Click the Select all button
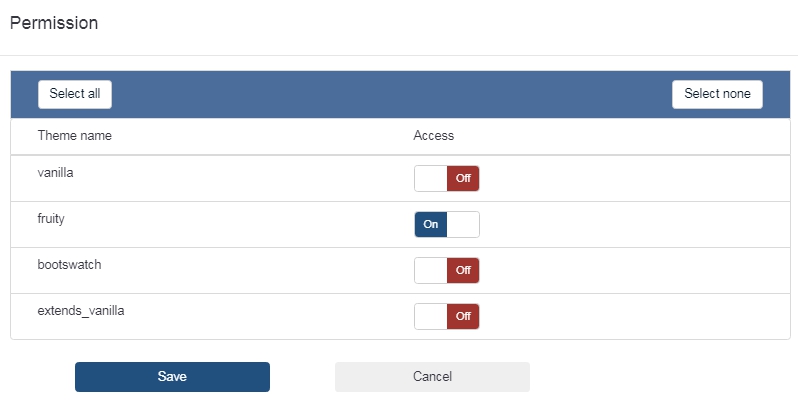Viewport: 798px width, 401px height. (75, 94)
